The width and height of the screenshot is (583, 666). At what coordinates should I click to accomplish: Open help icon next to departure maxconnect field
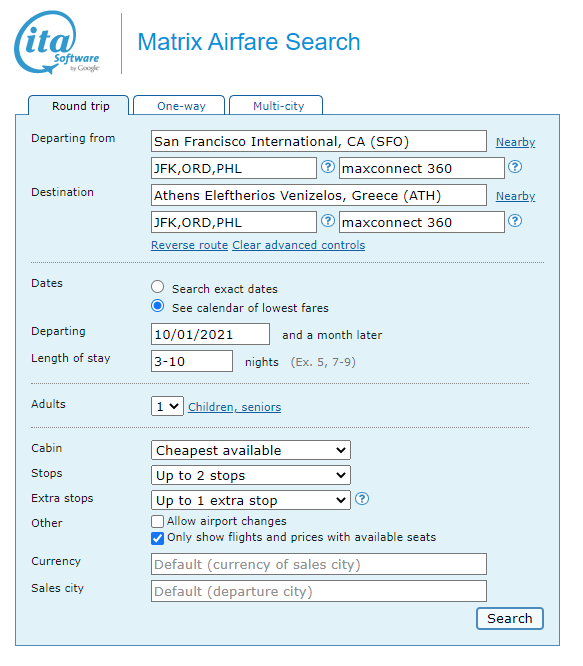515,167
